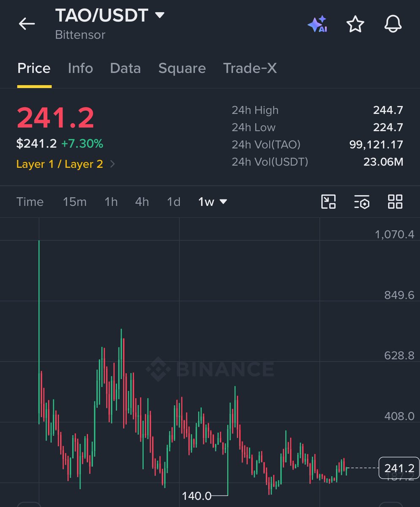Select the 15m chart interval
Image resolution: width=420 pixels, height=507 pixels.
click(x=75, y=202)
